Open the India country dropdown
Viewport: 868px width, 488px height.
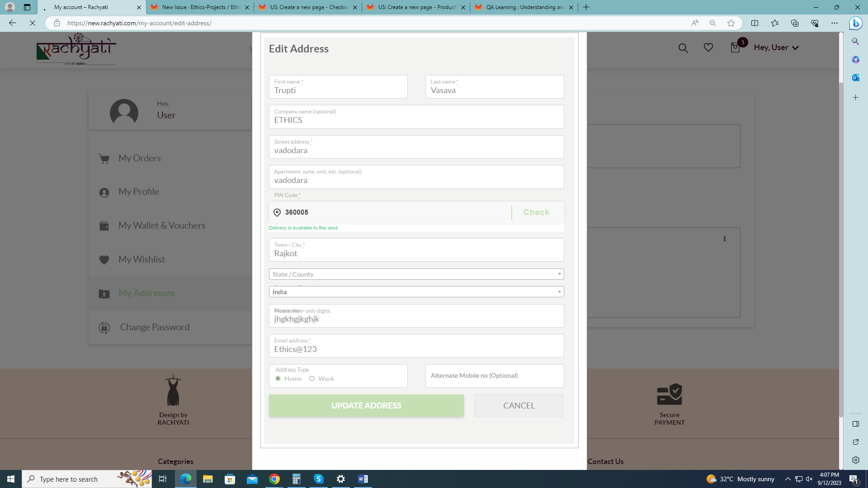(416, 292)
